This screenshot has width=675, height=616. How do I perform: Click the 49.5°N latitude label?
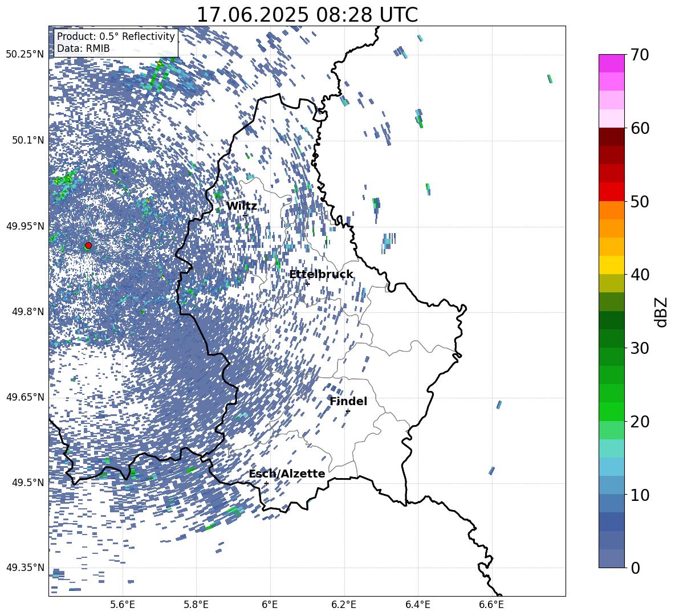[x=27, y=482]
